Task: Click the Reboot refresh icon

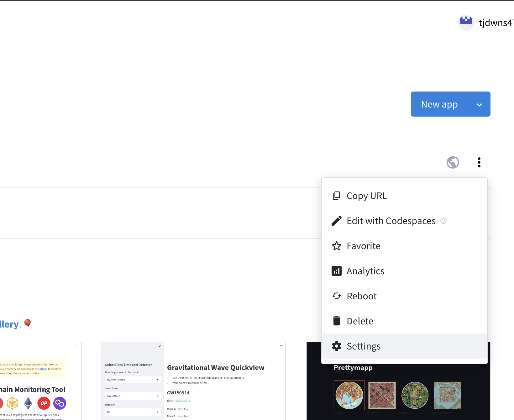Action: click(336, 296)
